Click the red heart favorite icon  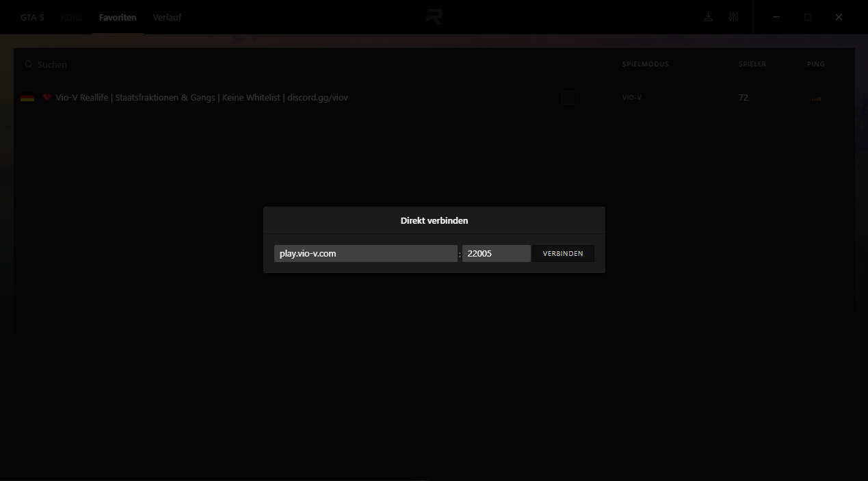tap(47, 98)
